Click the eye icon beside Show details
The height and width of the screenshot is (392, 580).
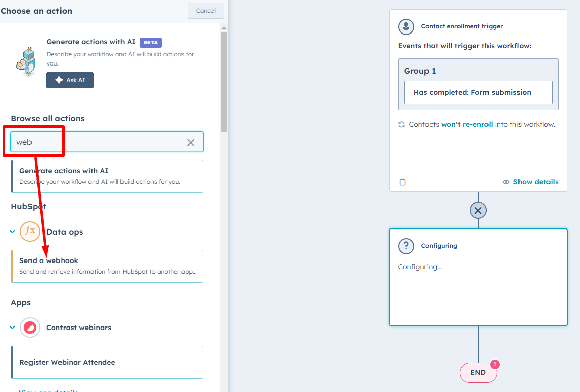pos(506,182)
